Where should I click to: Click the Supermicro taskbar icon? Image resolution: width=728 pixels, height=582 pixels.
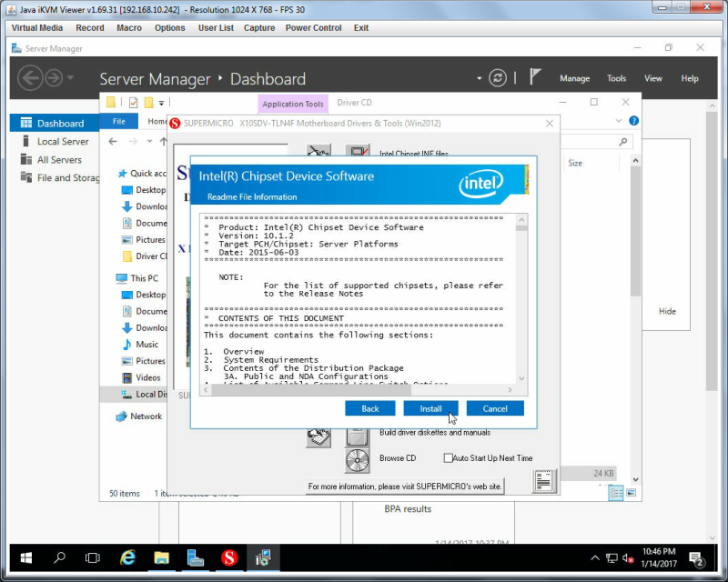tap(229, 557)
